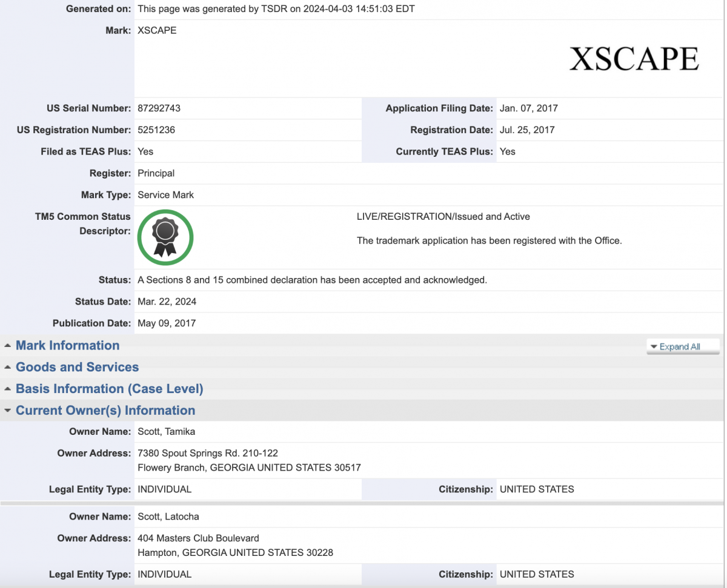Click the 404 Masters Club Boulevard address

198,538
